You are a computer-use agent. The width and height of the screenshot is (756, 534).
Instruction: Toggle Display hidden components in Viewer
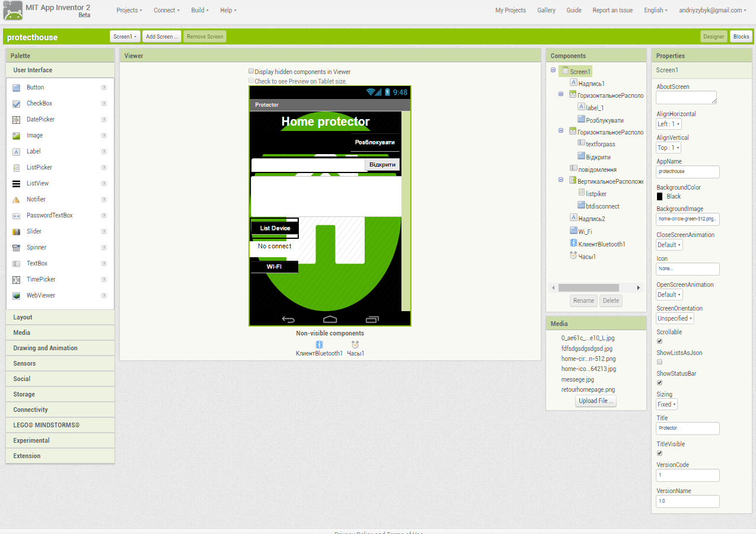[251, 71]
